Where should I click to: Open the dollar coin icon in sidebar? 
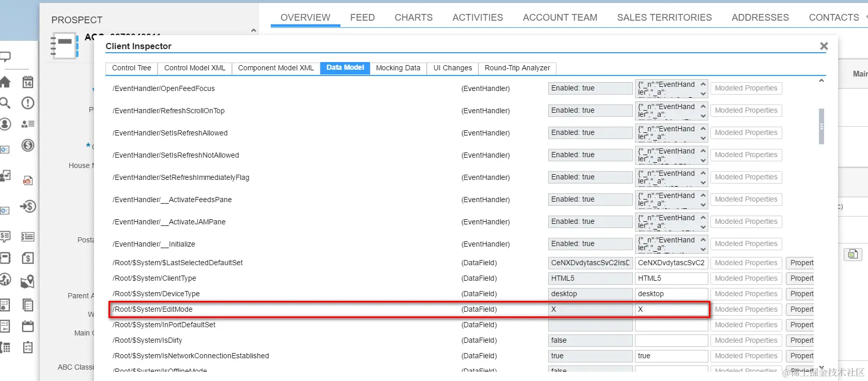point(28,145)
